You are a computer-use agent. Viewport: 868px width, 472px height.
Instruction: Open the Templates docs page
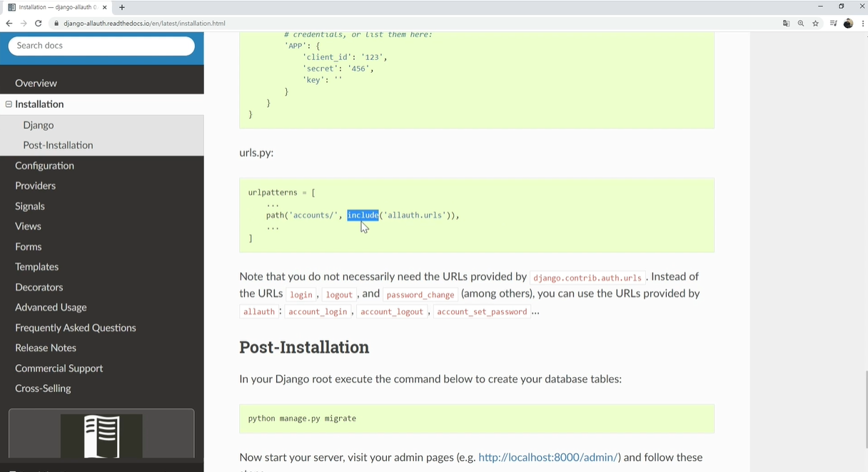[x=36, y=266]
